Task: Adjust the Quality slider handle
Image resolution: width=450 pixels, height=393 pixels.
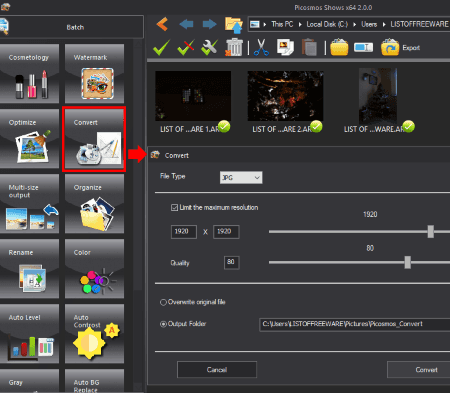Action: (x=408, y=262)
